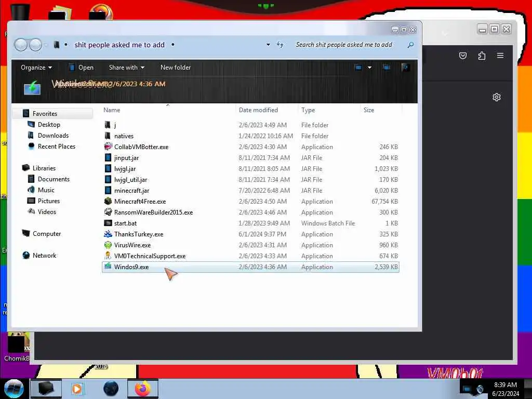Open the Music library
This screenshot has height=399, width=532.
[46, 190]
